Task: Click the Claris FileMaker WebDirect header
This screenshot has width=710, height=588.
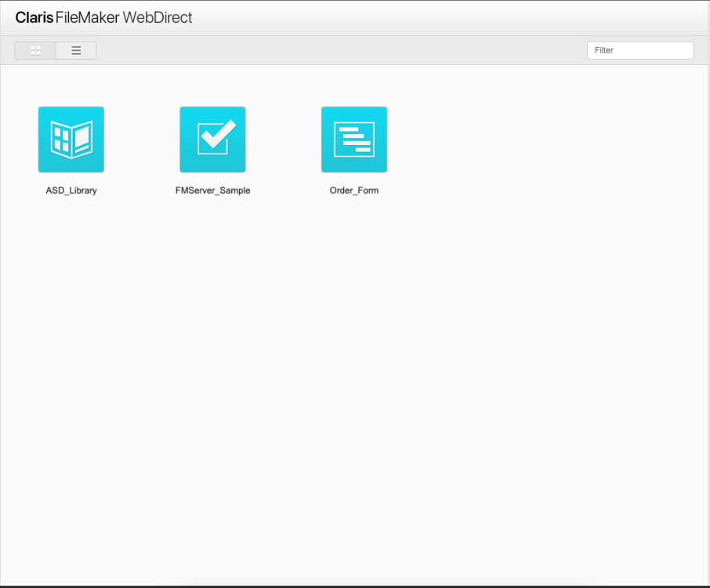Action: click(x=103, y=17)
